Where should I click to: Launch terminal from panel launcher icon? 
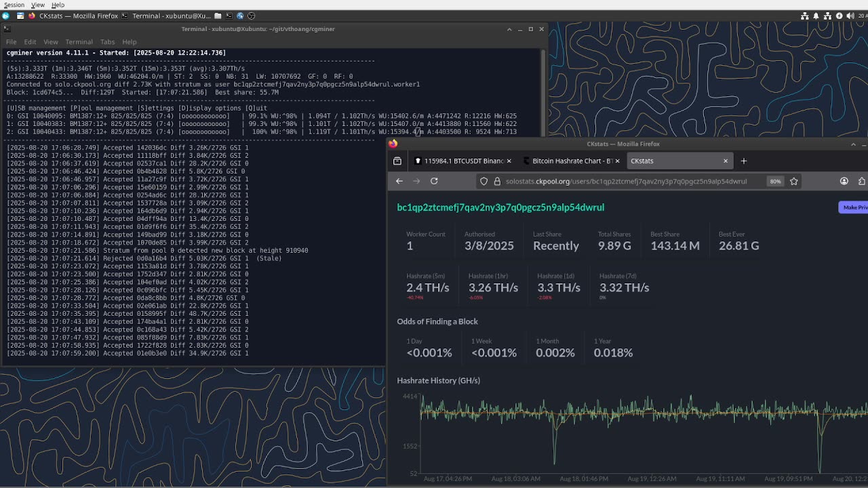(x=230, y=16)
